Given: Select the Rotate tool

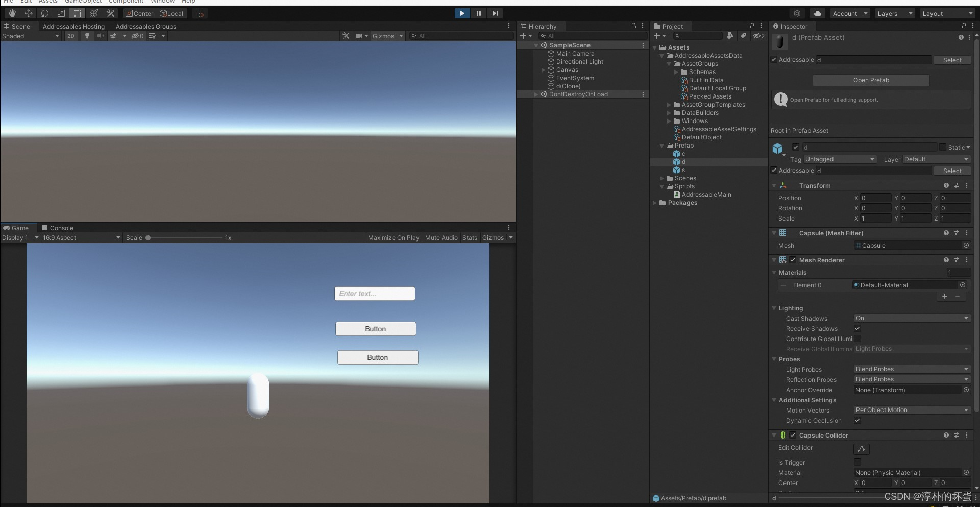Looking at the screenshot, I should 45,13.
